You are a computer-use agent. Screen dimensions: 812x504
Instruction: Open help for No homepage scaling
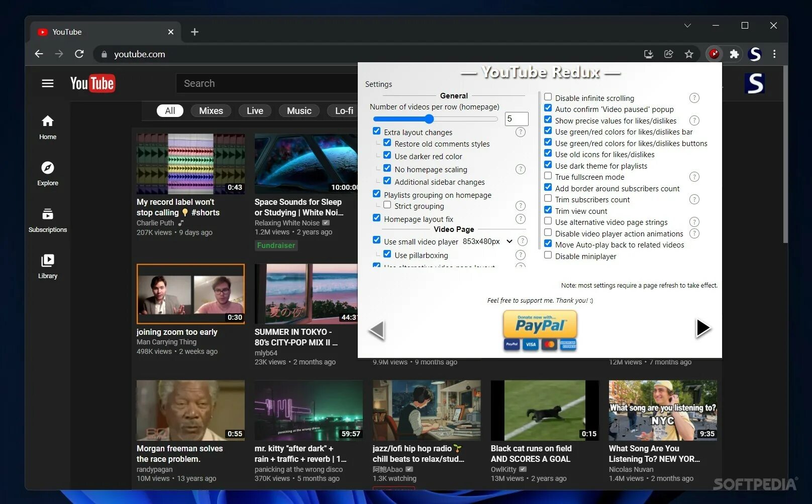pyautogui.click(x=521, y=169)
